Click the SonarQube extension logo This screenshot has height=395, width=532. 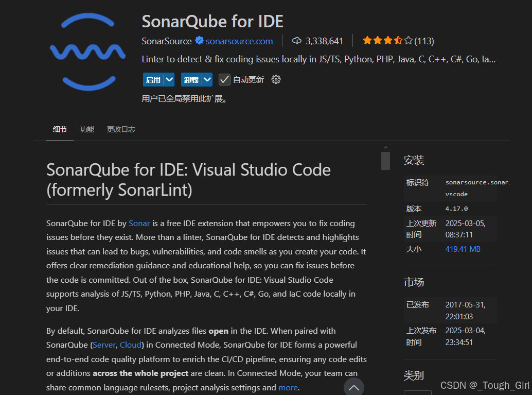point(88,51)
